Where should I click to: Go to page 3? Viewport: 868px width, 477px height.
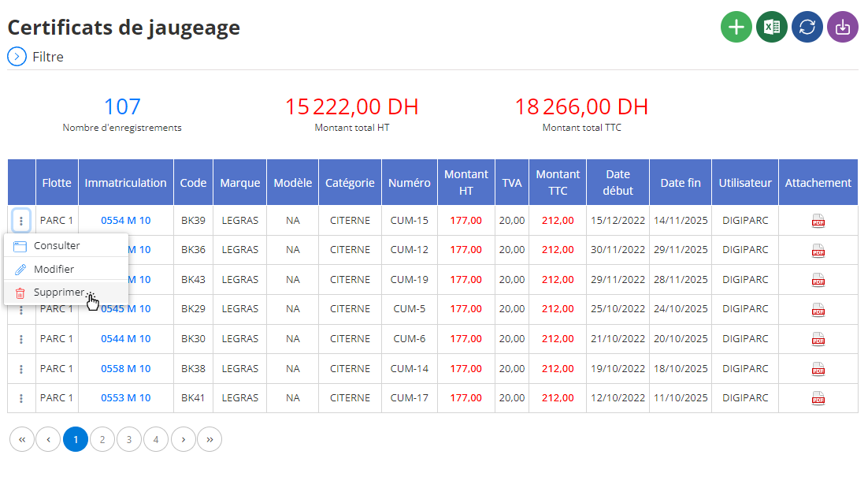[129, 439]
